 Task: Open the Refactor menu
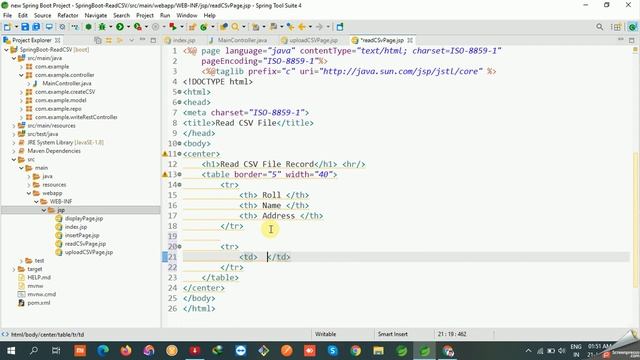[68, 15]
